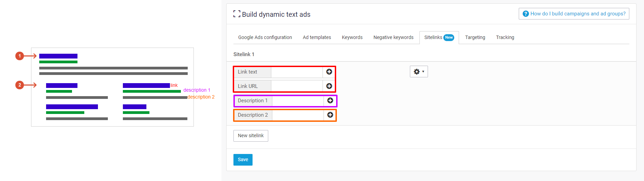644x181 pixels.
Task: Switch to the Targeting tab
Action: point(475,38)
